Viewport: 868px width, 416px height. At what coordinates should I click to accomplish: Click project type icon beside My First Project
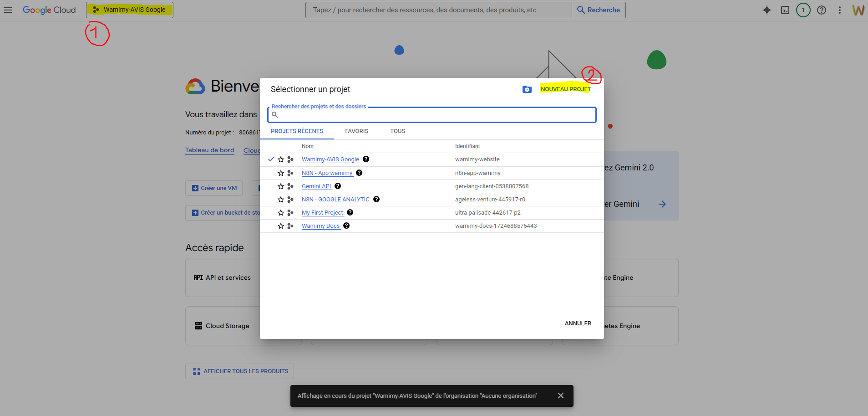coord(290,213)
